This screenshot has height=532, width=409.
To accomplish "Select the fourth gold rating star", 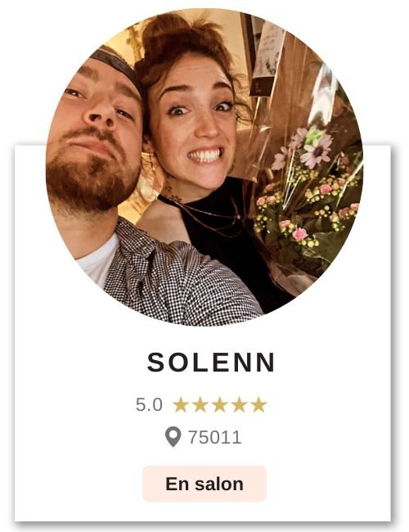I will point(239,405).
